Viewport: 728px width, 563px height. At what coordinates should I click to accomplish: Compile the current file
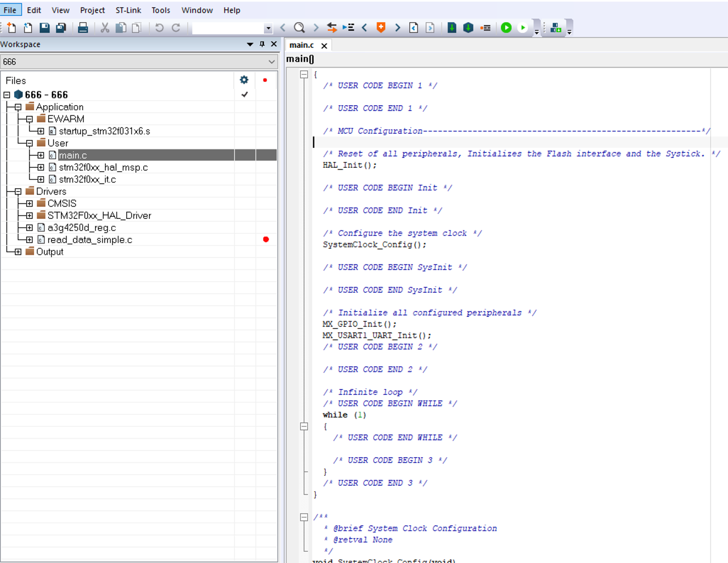[452, 27]
